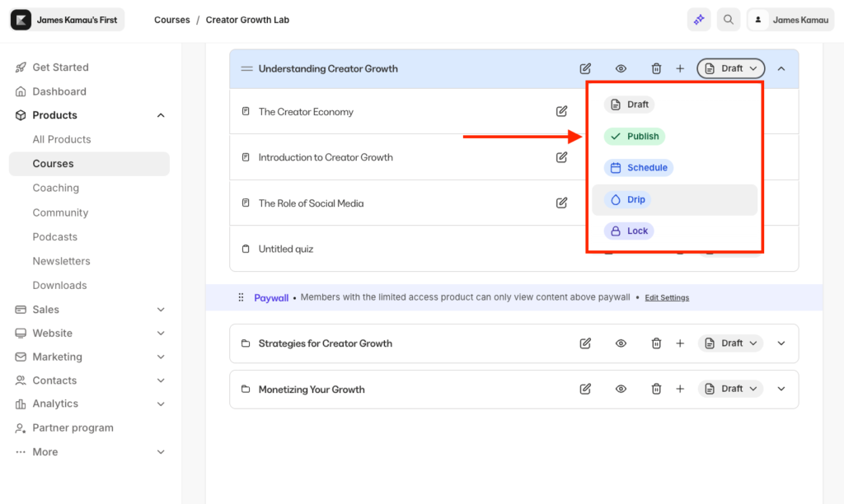Delete the Understanding Creator Growth module
844x504 pixels.
point(656,69)
